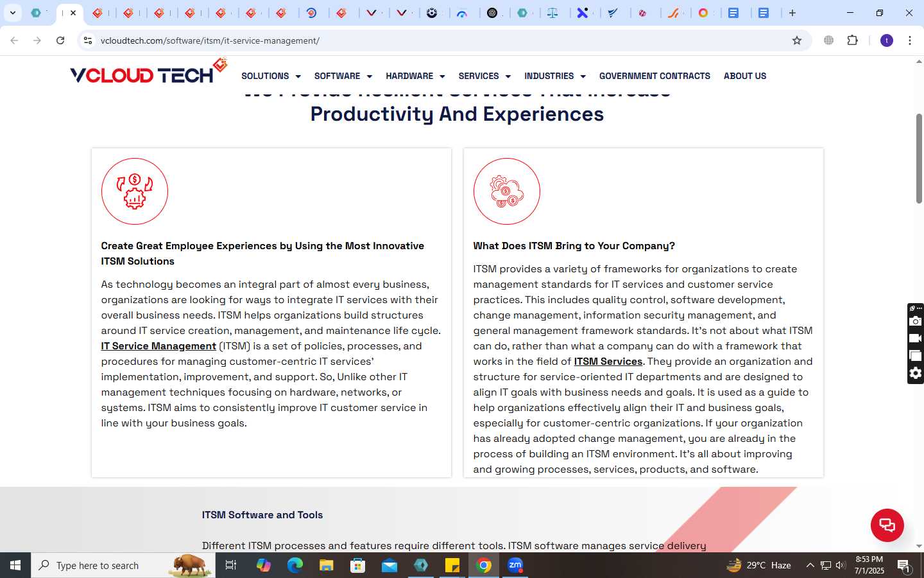924x578 pixels.
Task: Switch to the scales of justice tab
Action: (552, 13)
